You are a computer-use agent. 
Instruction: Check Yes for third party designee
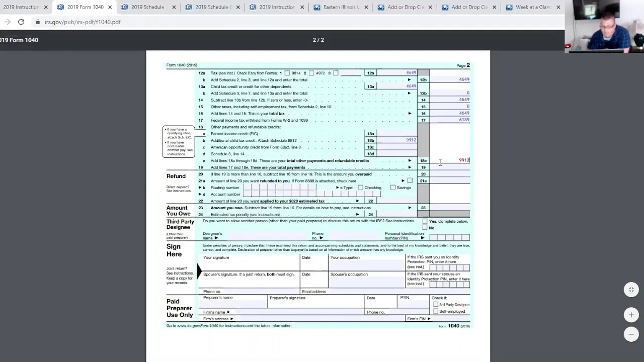pyautogui.click(x=425, y=221)
